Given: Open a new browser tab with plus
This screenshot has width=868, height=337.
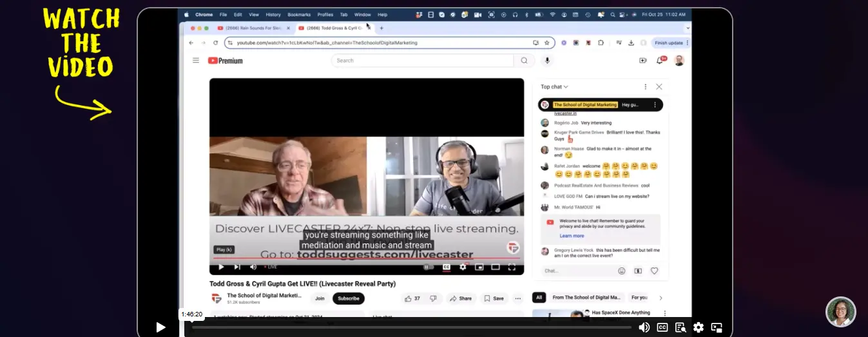Looking at the screenshot, I should point(381,28).
